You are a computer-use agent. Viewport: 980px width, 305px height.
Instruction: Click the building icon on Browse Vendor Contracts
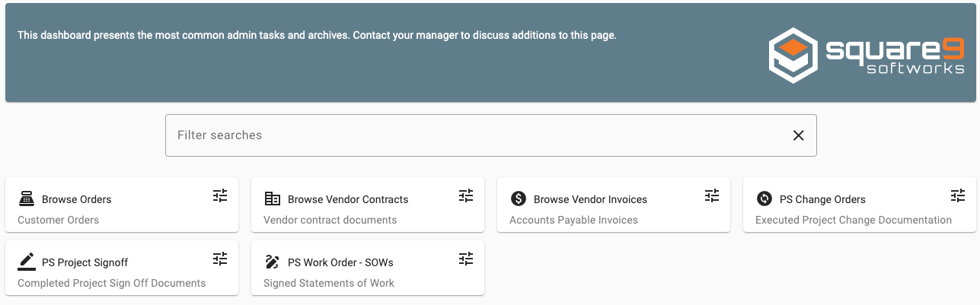272,199
